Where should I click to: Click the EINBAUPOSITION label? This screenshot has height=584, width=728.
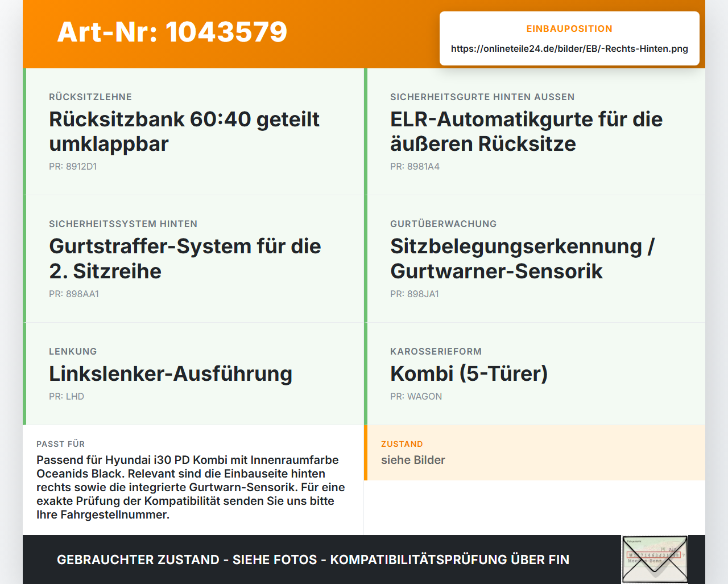coord(569,28)
